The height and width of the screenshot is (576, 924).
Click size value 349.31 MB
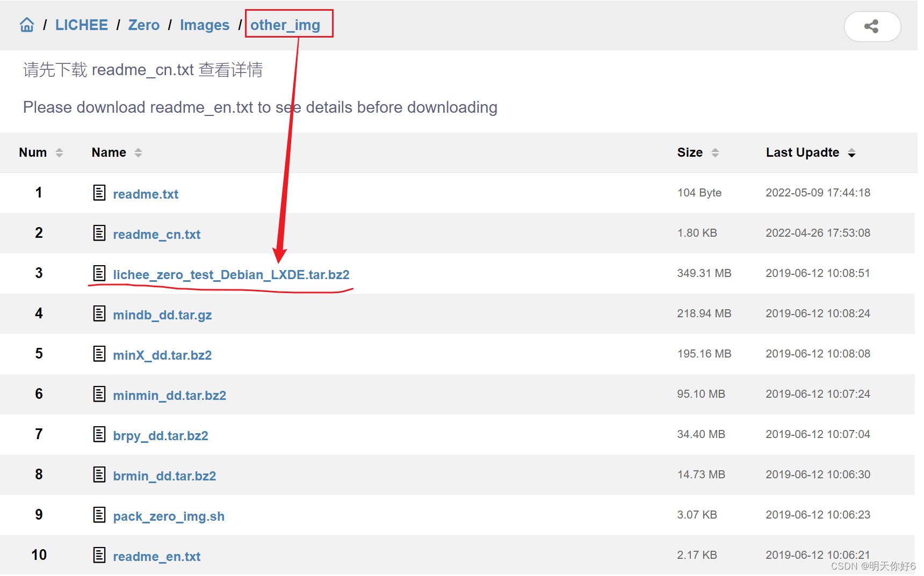(704, 273)
